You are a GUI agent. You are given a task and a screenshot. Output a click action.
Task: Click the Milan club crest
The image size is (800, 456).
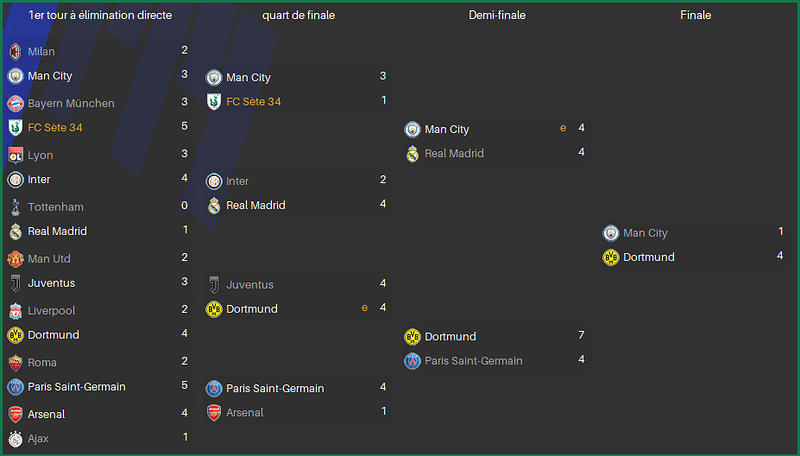click(x=15, y=52)
